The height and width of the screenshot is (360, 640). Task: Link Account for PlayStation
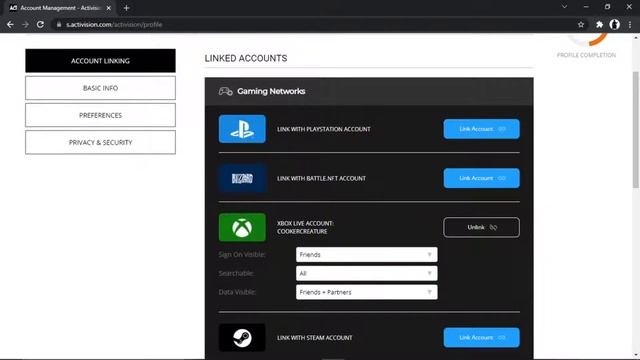click(482, 129)
